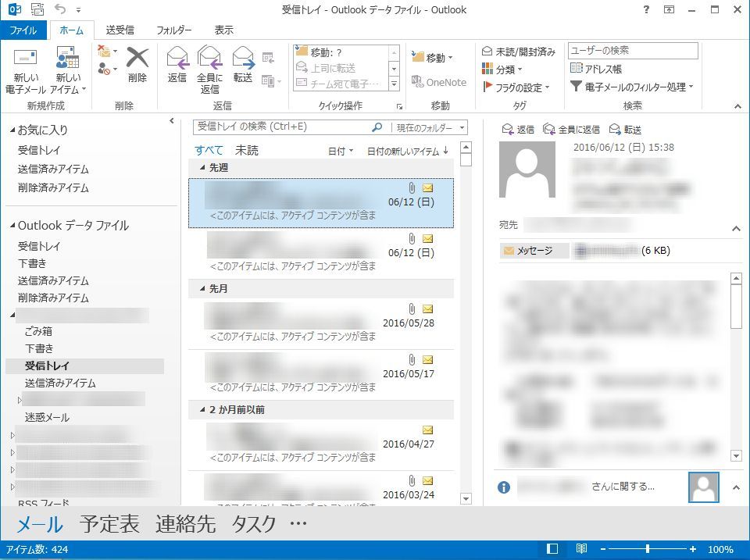Create a new email with 新しい電子メール
The width and height of the screenshot is (750, 560).
pos(25,71)
